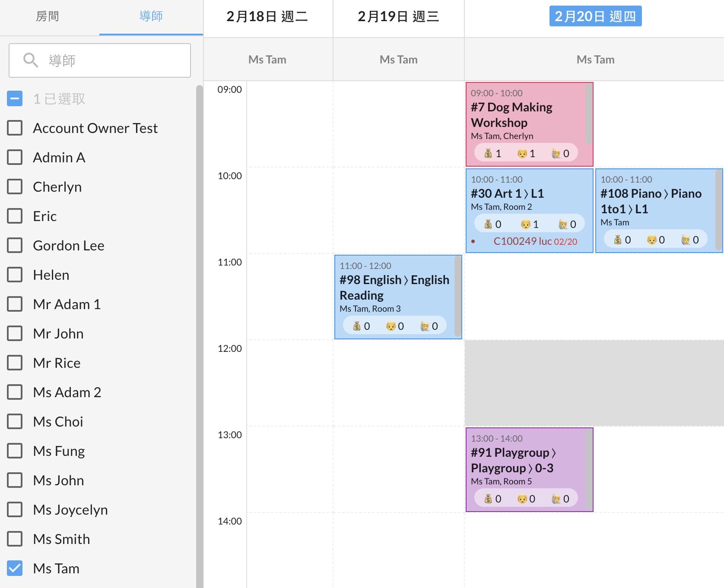Image resolution: width=724 pixels, height=588 pixels.
Task: Click the search magnifier icon in tutor field
Action: 31,60
